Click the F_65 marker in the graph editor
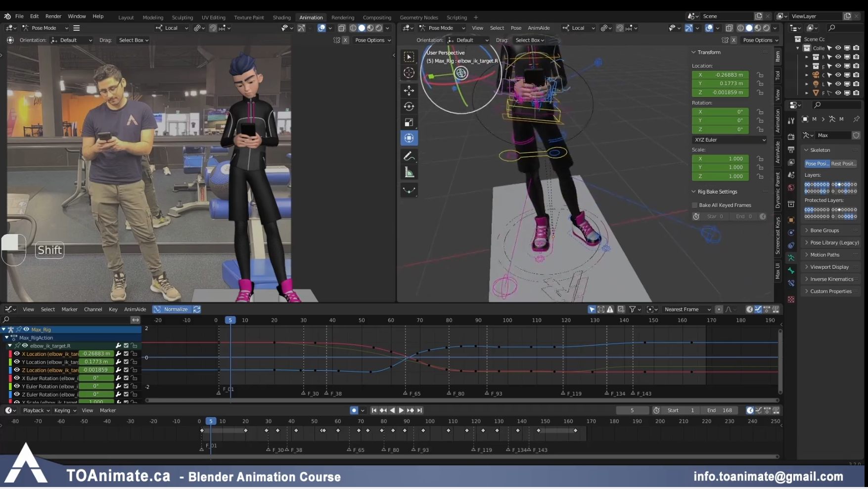This screenshot has width=868, height=489. tap(412, 393)
